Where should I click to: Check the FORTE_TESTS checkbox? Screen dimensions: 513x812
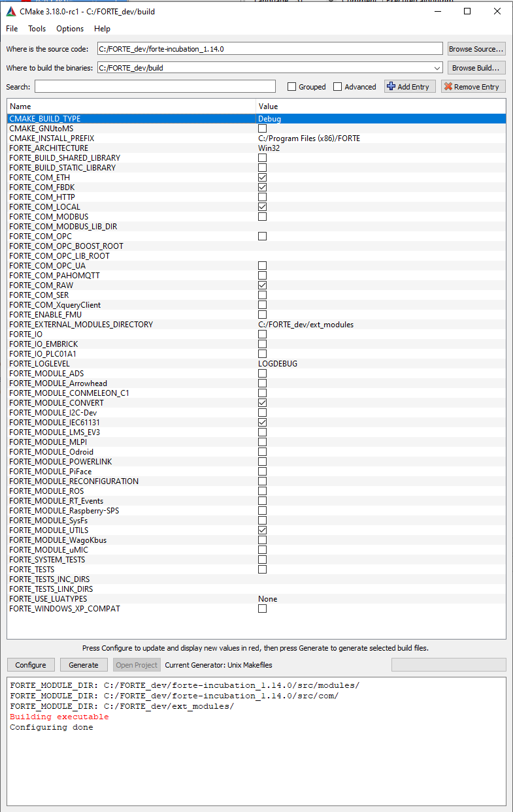[x=262, y=569]
